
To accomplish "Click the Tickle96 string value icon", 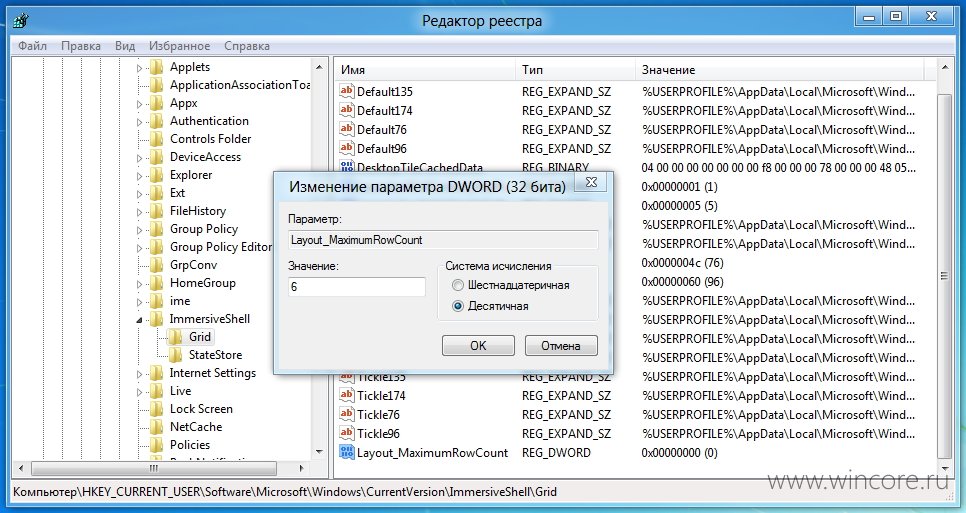I will click(x=346, y=434).
